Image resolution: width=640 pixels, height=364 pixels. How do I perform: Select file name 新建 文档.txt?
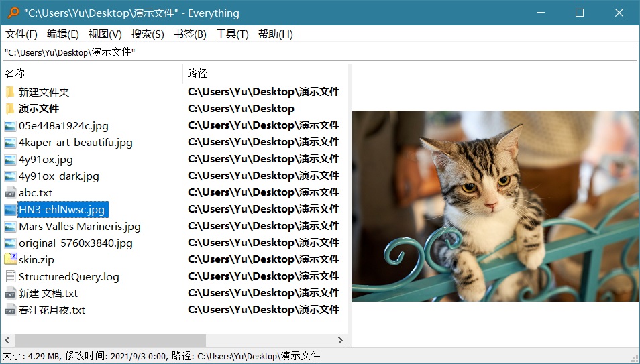[x=48, y=294]
